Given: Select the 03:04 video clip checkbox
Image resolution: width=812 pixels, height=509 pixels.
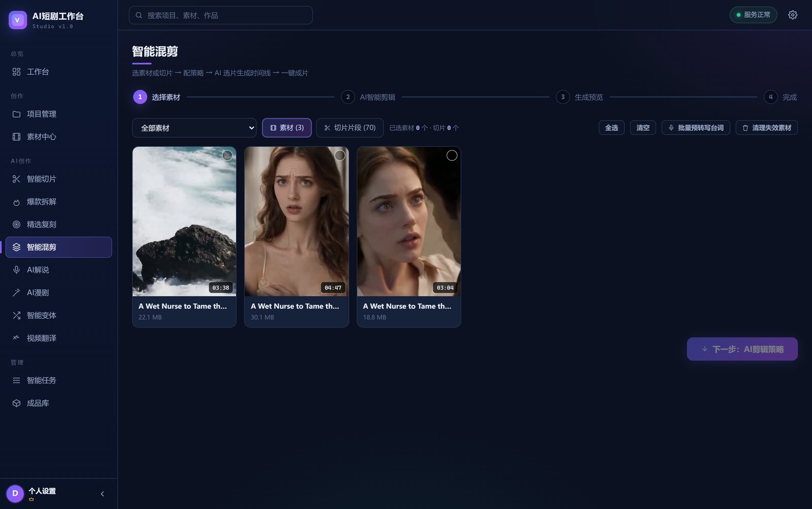Looking at the screenshot, I should [x=452, y=155].
